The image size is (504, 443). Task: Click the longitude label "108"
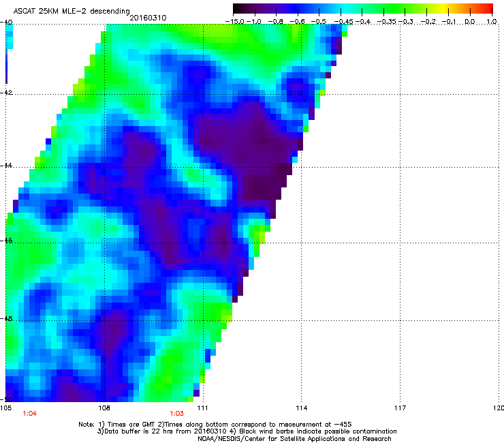104,408
